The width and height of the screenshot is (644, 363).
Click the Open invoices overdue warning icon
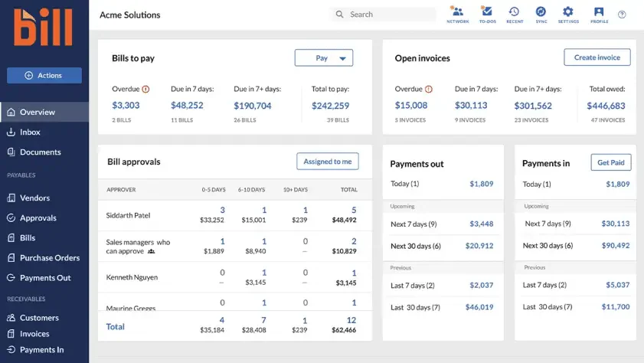[429, 89]
